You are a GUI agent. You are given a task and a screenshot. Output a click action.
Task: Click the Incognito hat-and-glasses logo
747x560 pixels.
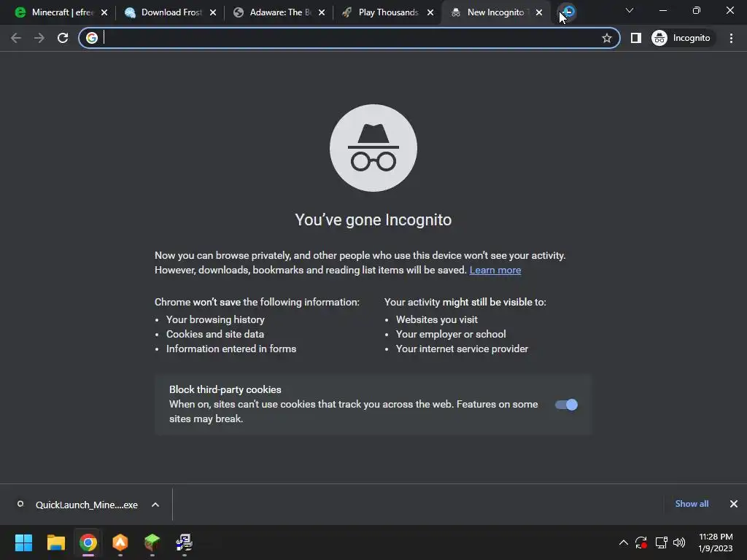(x=373, y=148)
